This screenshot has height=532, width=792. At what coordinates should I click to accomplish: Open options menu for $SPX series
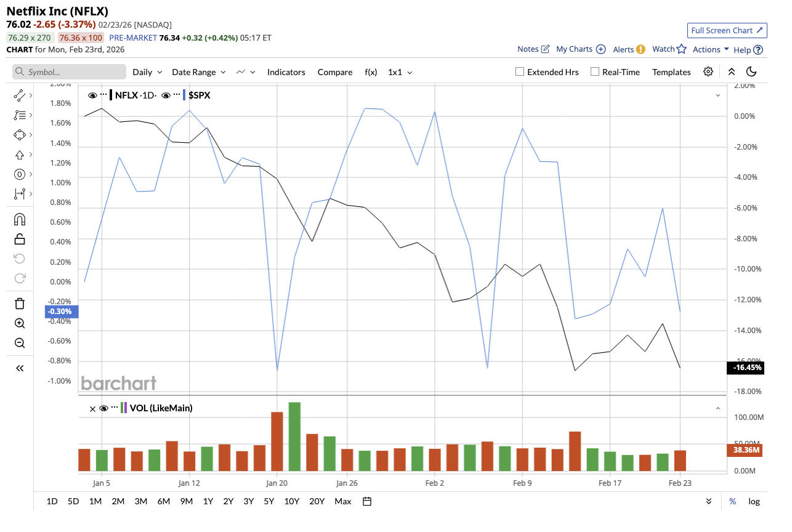[x=177, y=95]
